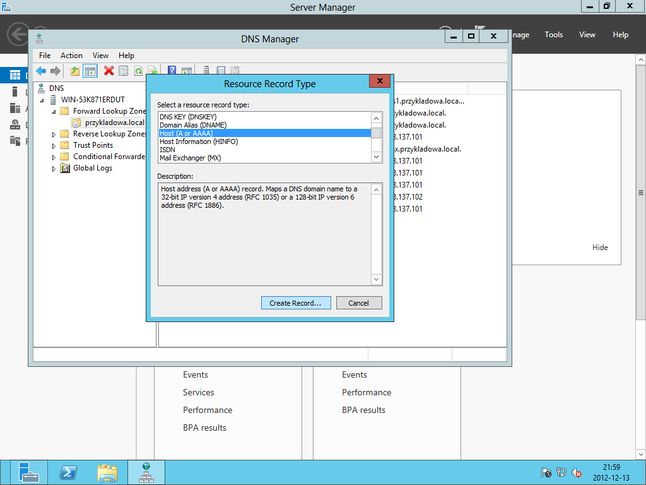Open DNS Manager Help menu
The image size is (646, 485).
pos(126,55)
